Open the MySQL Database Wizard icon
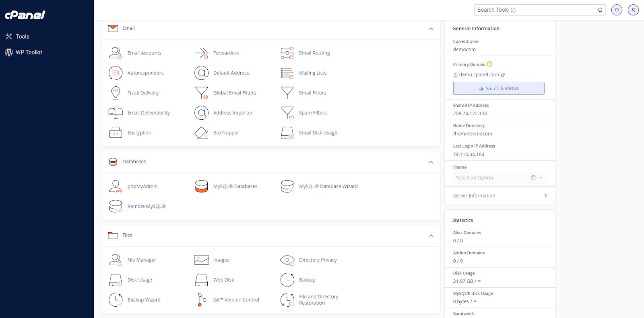This screenshot has width=644, height=318. (x=287, y=186)
